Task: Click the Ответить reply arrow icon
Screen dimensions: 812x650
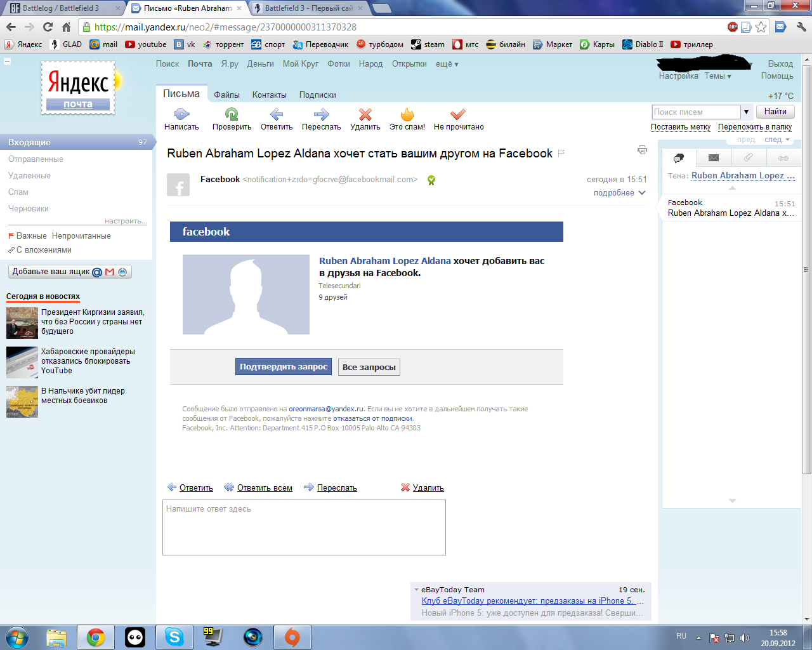Action: click(x=277, y=114)
